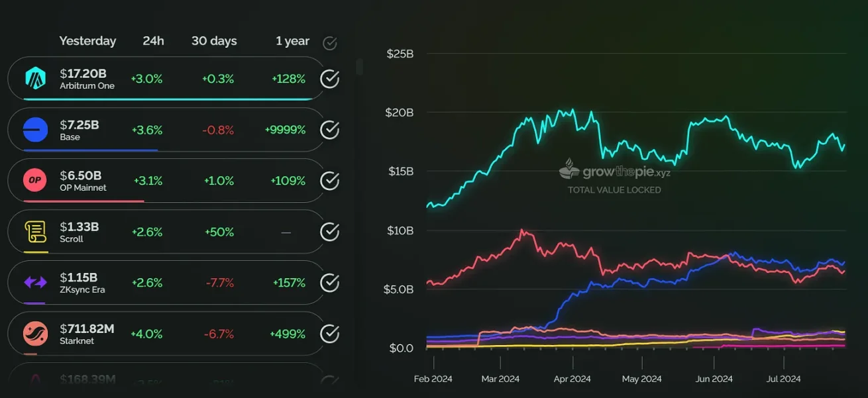Toggle ZKsync Era checkmark
Viewport: 868px width, 398px height.
click(329, 283)
